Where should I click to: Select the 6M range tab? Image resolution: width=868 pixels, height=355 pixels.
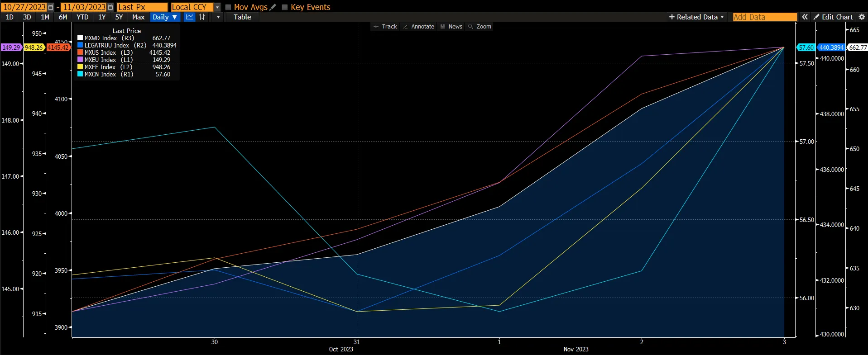click(63, 17)
